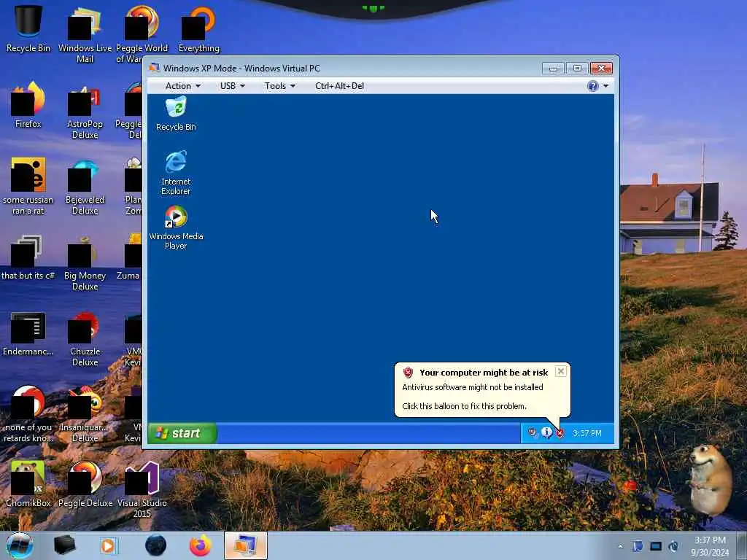Select the XP Mode Recycle Bin icon
This screenshot has height=560, width=747.
176,113
